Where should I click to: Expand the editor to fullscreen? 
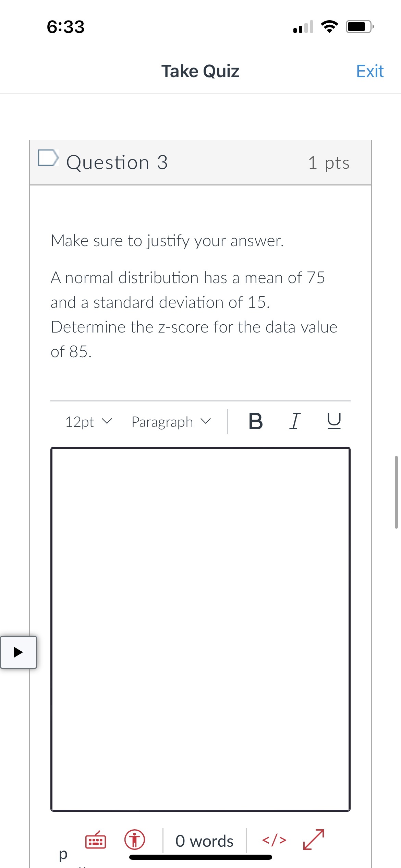314,839
